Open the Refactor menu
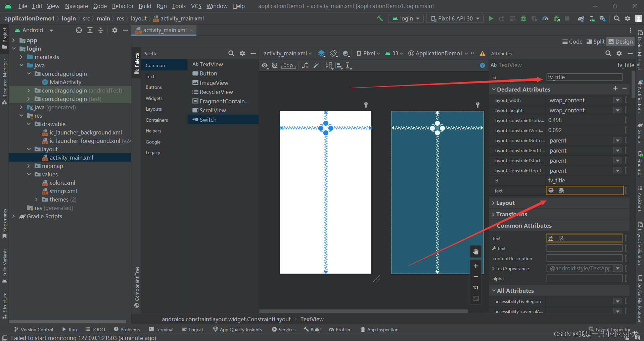 point(123,6)
